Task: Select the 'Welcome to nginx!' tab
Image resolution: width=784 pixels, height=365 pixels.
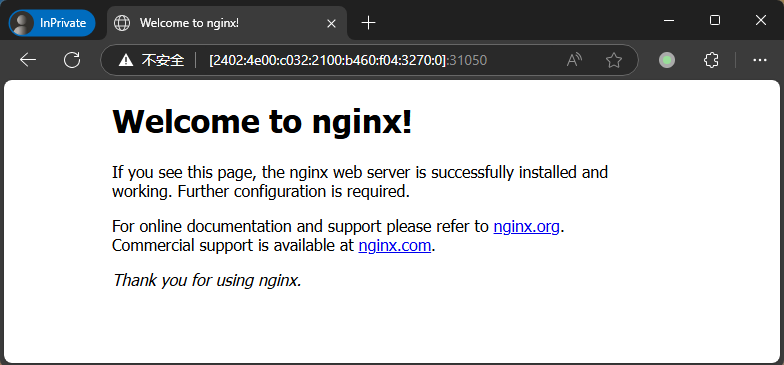Action: click(x=226, y=23)
